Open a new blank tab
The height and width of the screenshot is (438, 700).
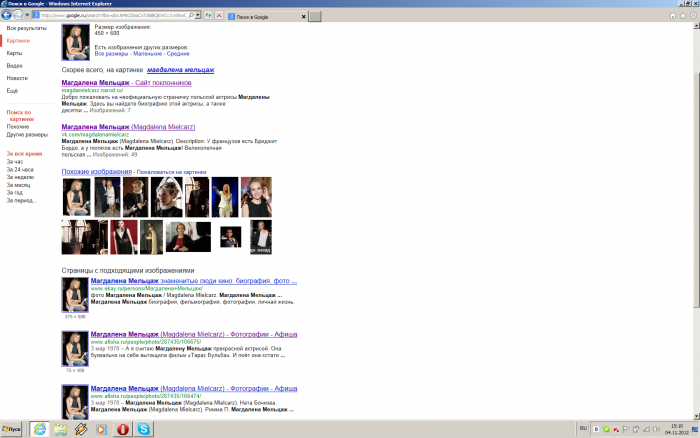(315, 17)
